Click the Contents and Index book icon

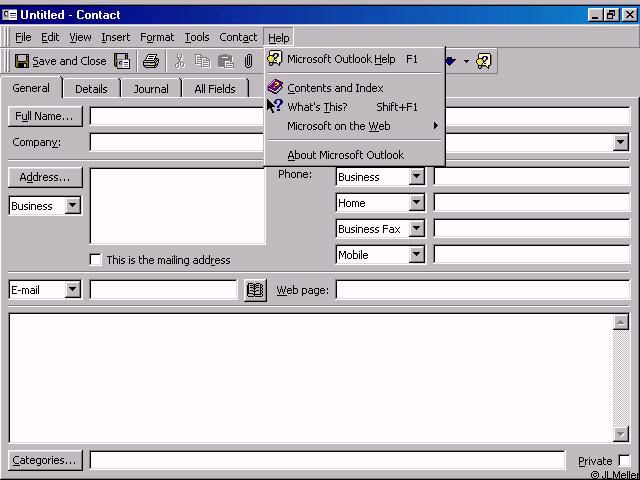pyautogui.click(x=275, y=87)
